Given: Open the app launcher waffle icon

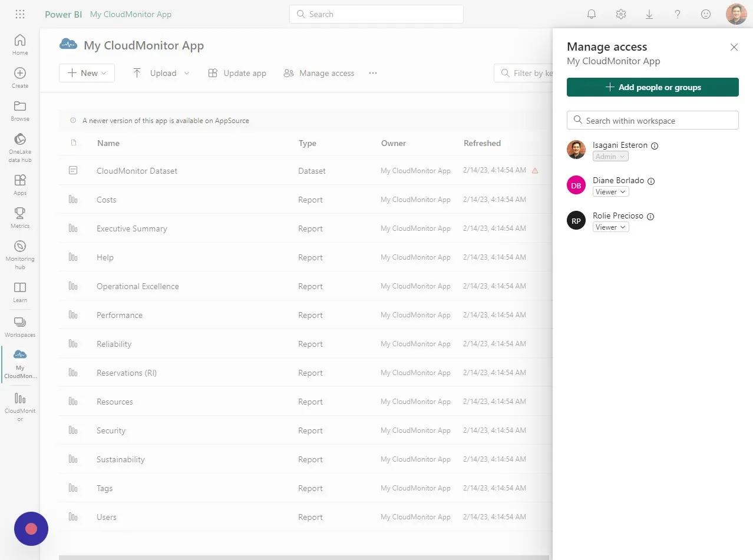Looking at the screenshot, I should (19, 14).
